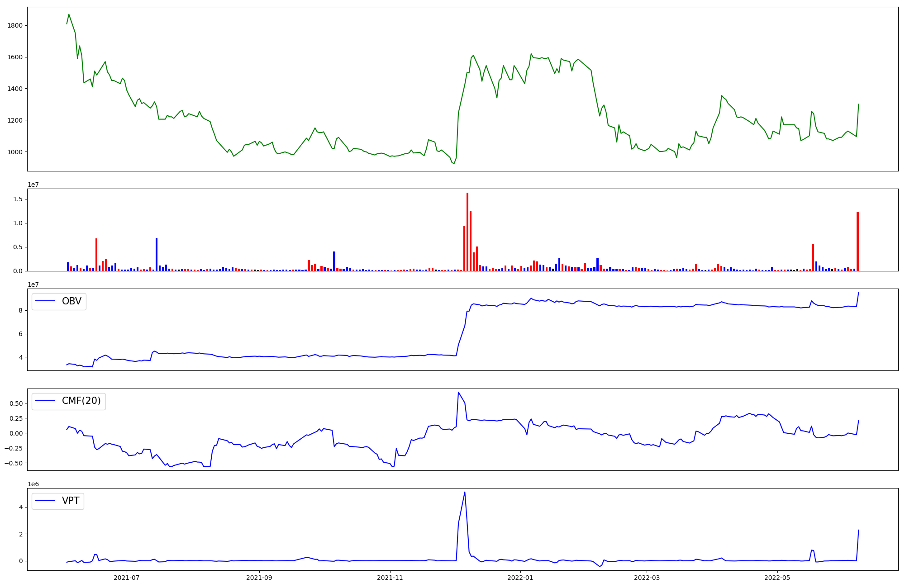Click the starting peak of the green price line

pos(69,14)
